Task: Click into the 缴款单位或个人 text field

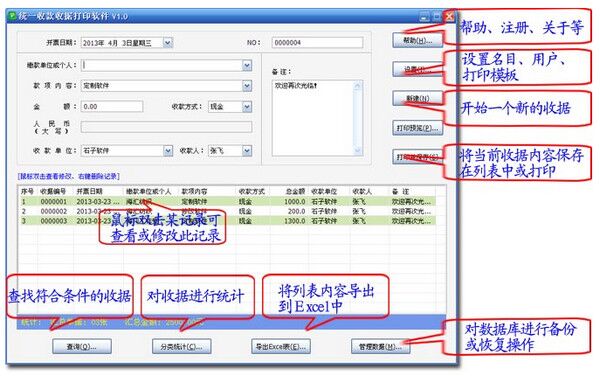Action: 162,65
